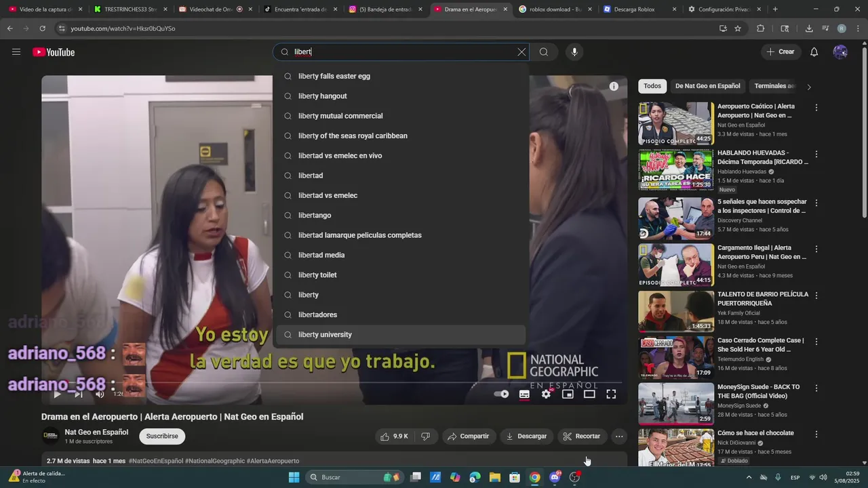
Task: Click the magnifier search button
Action: (544, 52)
